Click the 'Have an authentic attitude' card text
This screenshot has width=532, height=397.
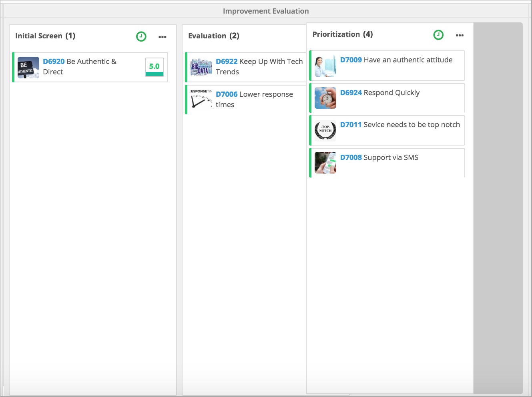(408, 60)
